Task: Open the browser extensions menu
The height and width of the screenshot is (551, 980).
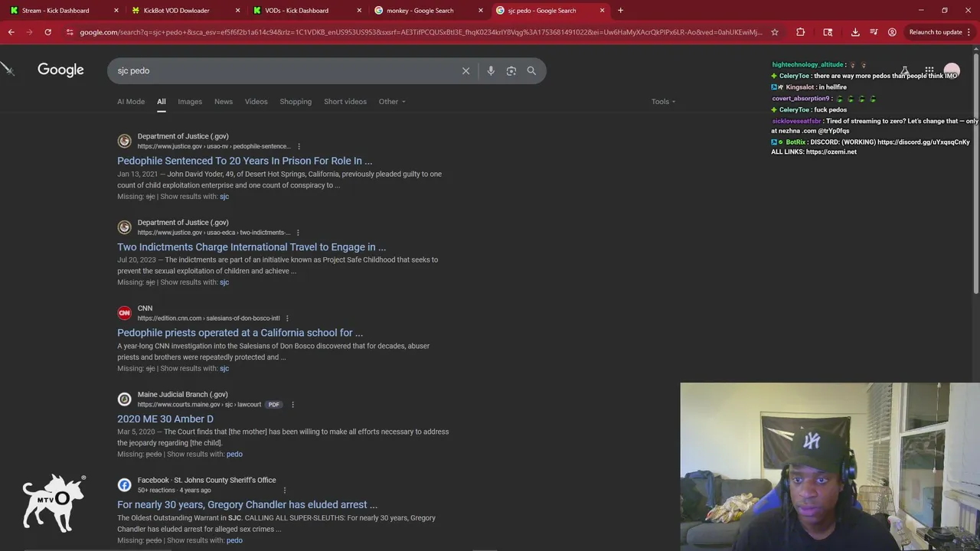Action: point(801,32)
